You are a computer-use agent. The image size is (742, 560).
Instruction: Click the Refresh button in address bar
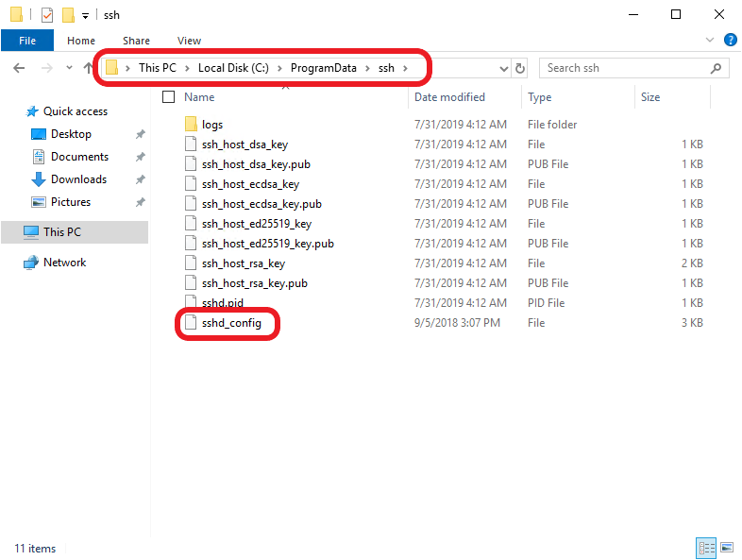click(x=520, y=68)
